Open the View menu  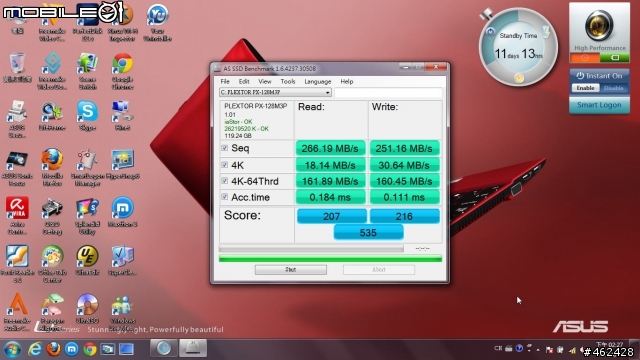(x=264, y=82)
